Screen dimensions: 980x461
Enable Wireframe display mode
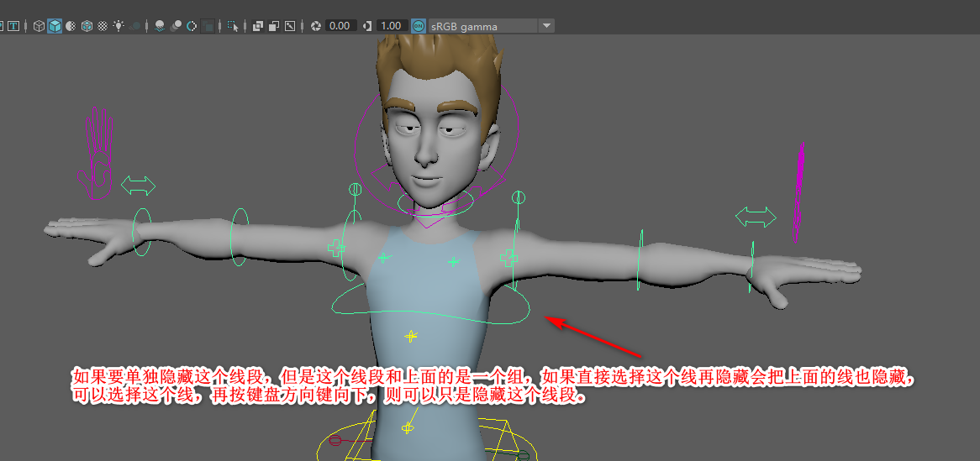point(39,26)
